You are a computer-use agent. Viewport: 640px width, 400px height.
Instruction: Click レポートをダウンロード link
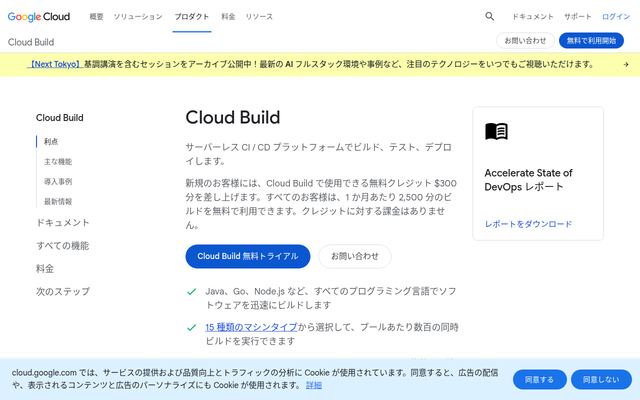(528, 224)
